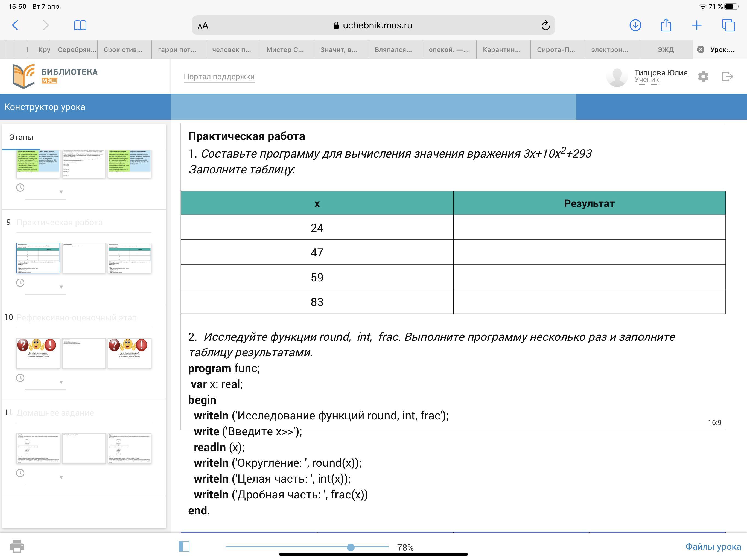Open stage 11 Домашнее задание heading
This screenshot has height=560, width=747.
55,413
